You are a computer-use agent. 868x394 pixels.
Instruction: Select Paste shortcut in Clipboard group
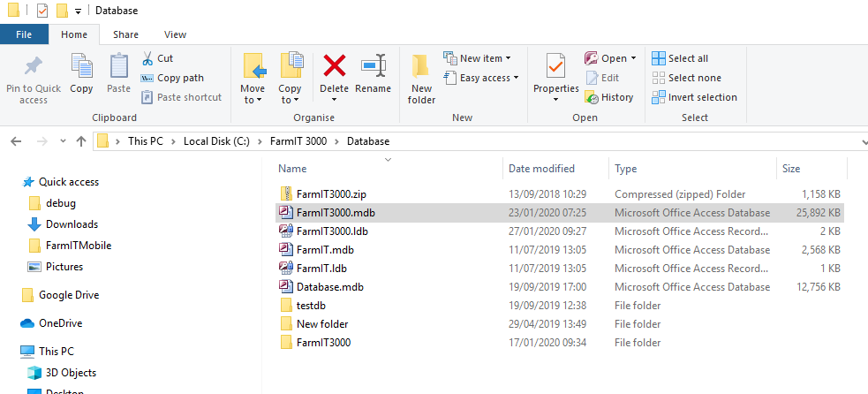(x=181, y=97)
